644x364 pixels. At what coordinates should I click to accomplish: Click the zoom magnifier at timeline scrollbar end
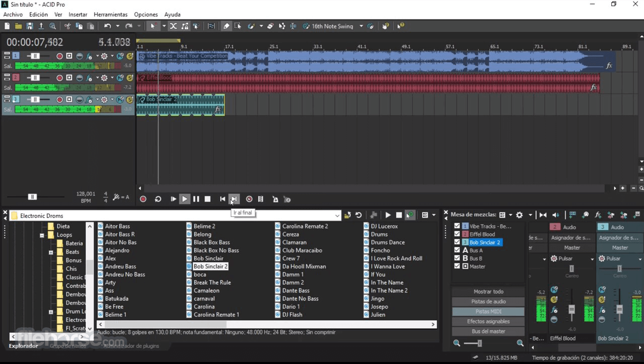tap(641, 188)
